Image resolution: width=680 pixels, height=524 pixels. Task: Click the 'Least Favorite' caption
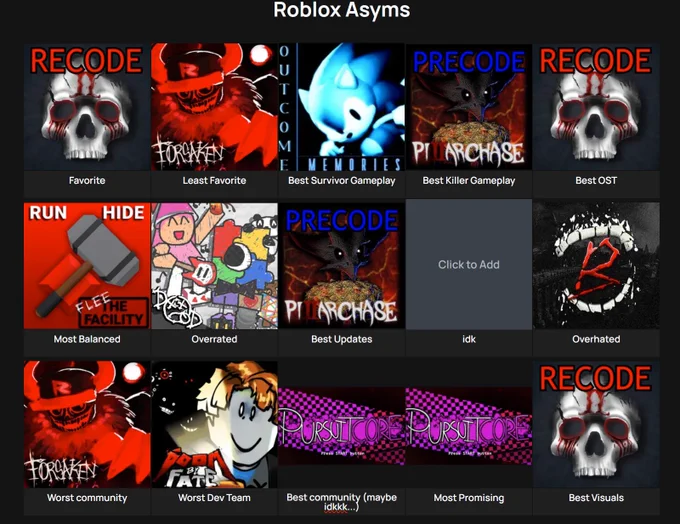click(x=214, y=180)
